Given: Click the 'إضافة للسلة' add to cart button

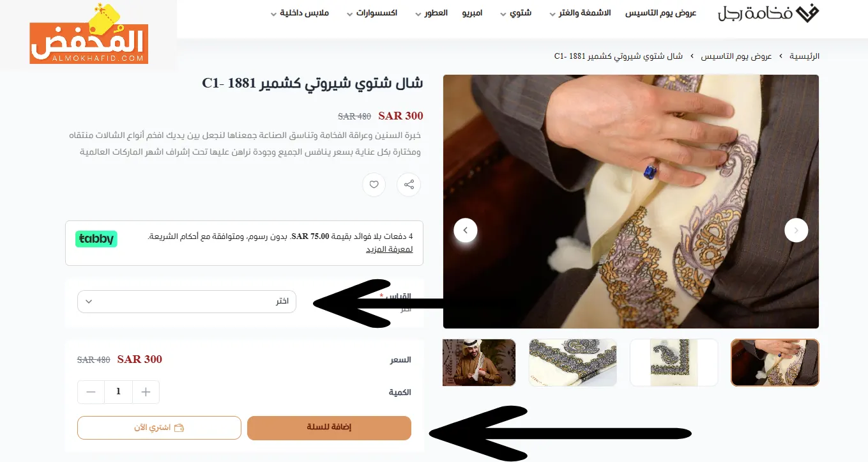Looking at the screenshot, I should pyautogui.click(x=329, y=427).
